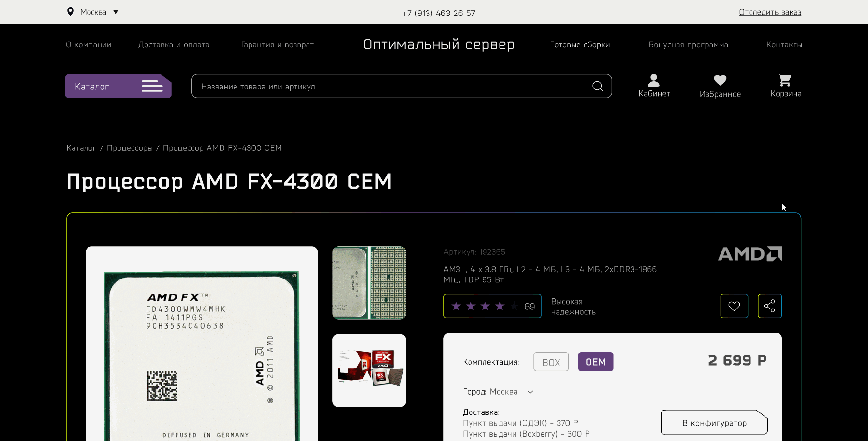Select the FX box packaging thumbnail
The width and height of the screenshot is (868, 441).
(369, 370)
